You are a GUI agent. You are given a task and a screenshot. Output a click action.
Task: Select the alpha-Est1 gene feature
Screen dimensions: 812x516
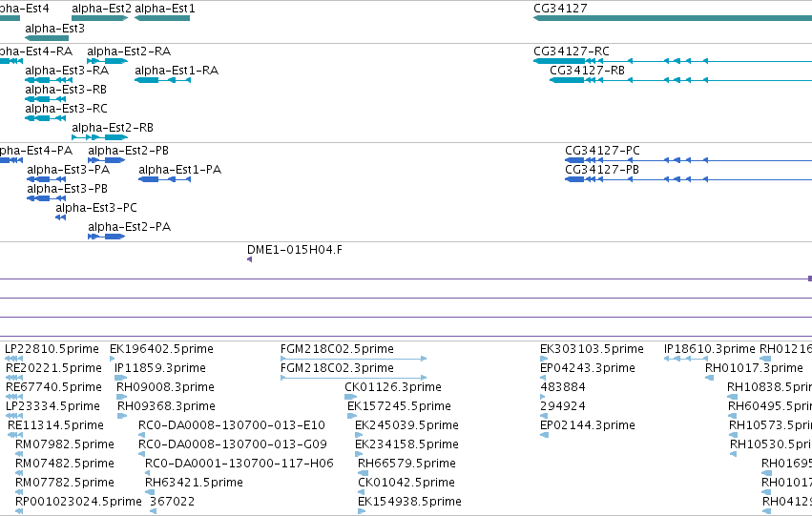click(162, 18)
